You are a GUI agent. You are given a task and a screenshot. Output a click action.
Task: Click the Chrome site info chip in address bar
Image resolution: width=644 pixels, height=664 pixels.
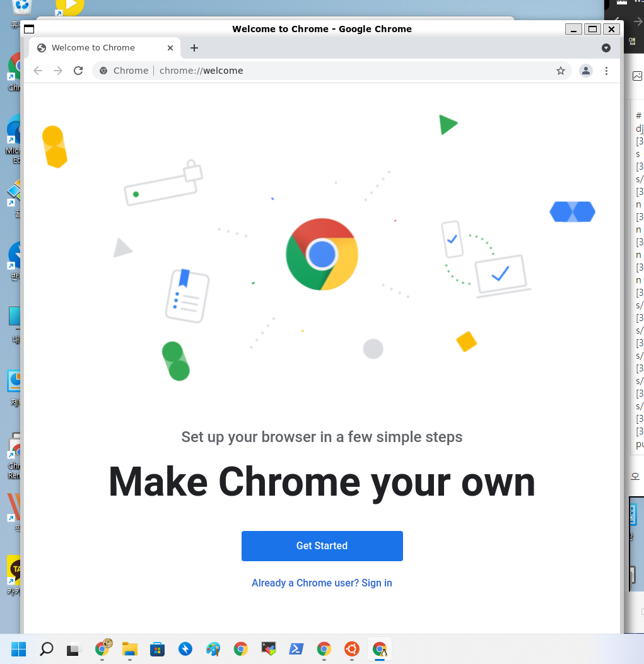(x=124, y=71)
